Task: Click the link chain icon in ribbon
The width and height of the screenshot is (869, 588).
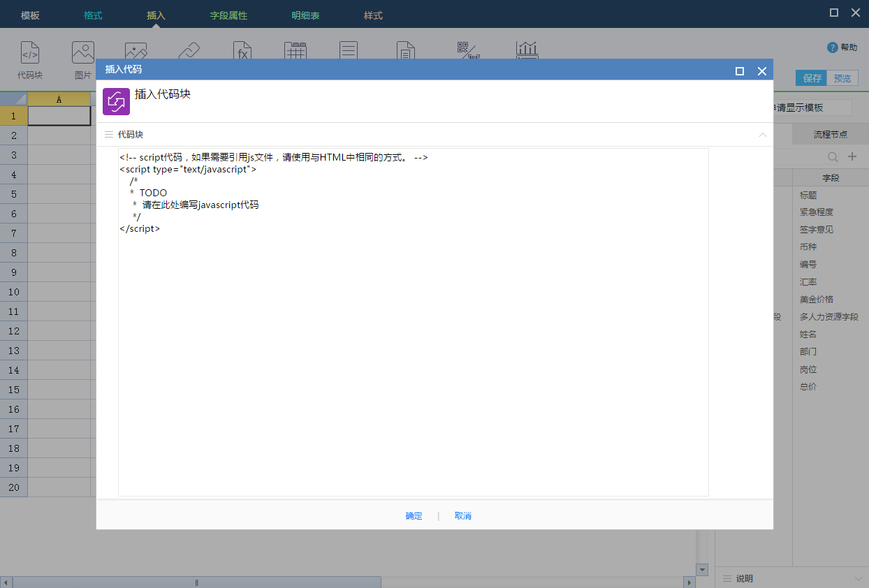Action: pyautogui.click(x=189, y=50)
